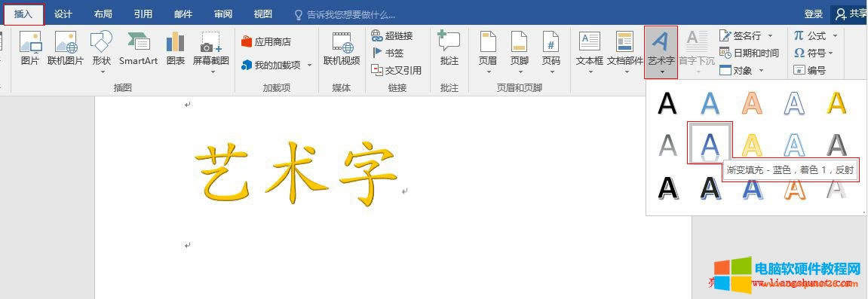Select blue fill WordArt in first row
This screenshot has width=868, height=299.
[x=710, y=103]
